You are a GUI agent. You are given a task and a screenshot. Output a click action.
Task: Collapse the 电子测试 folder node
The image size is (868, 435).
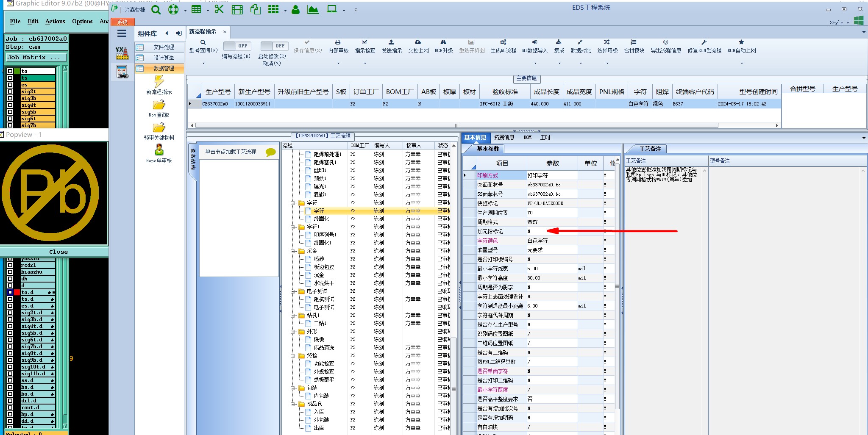click(293, 291)
